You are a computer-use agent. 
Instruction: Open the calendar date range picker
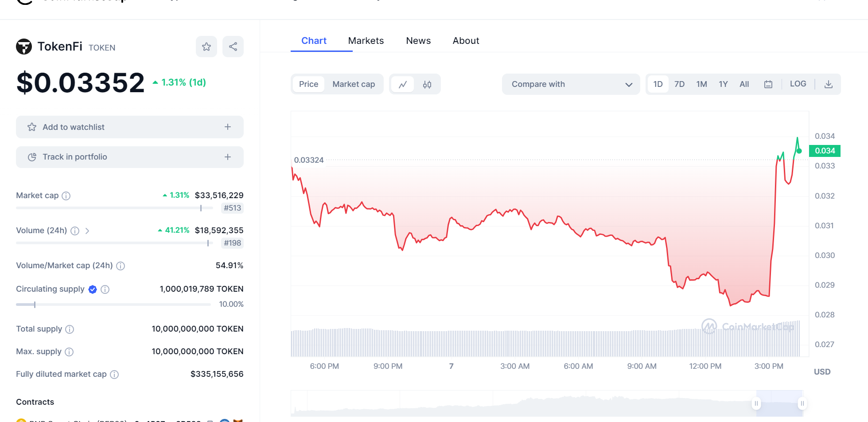pyautogui.click(x=768, y=84)
